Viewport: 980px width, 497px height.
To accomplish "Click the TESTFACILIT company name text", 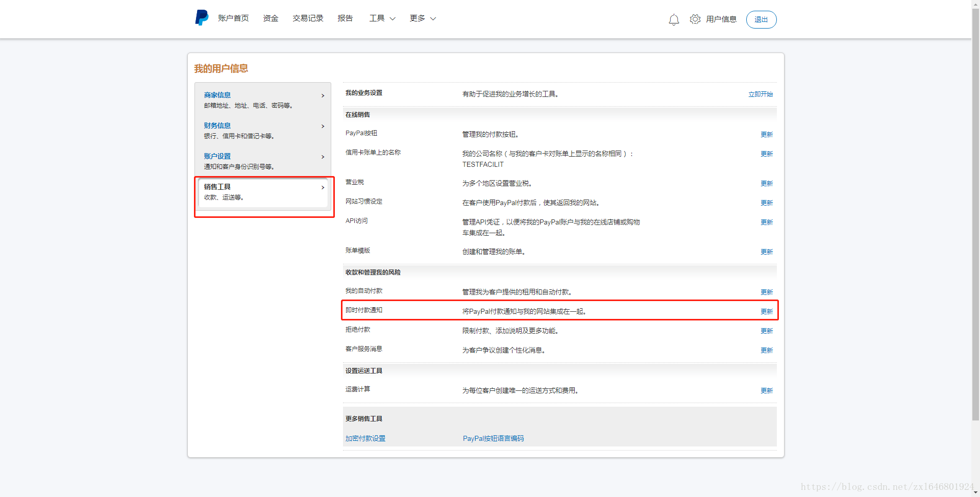I will tap(483, 164).
